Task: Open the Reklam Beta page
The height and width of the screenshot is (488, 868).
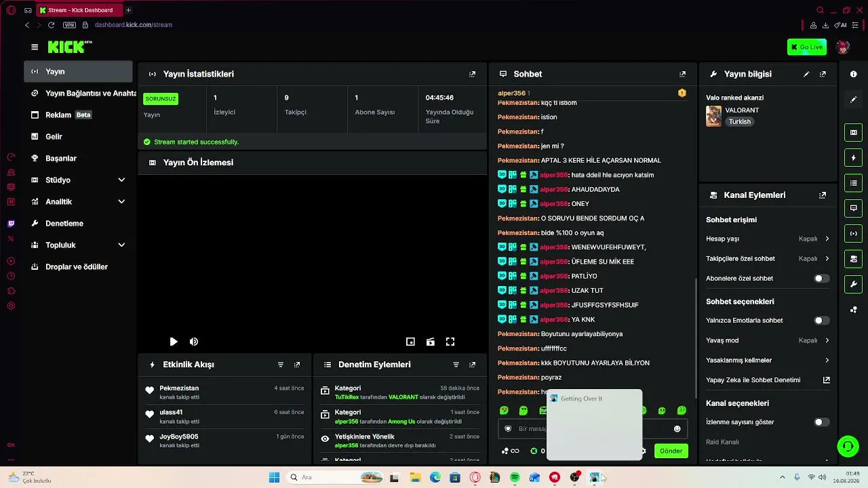Action: coord(78,115)
